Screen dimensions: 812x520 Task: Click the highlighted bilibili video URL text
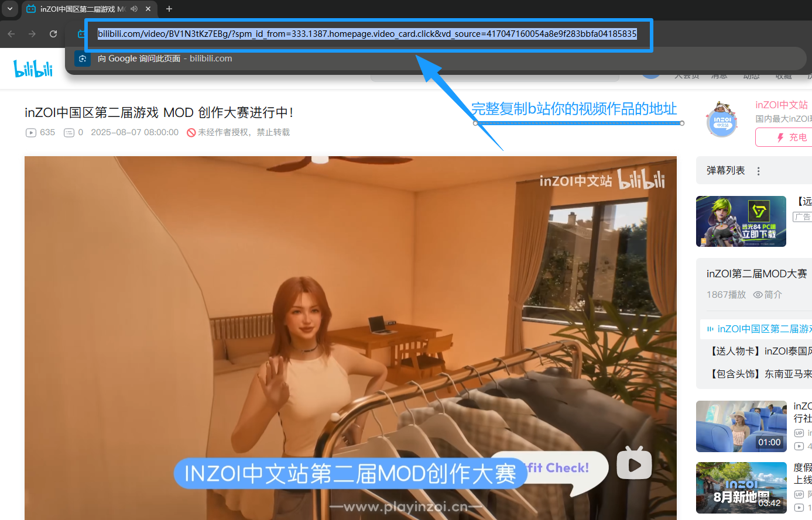point(367,34)
